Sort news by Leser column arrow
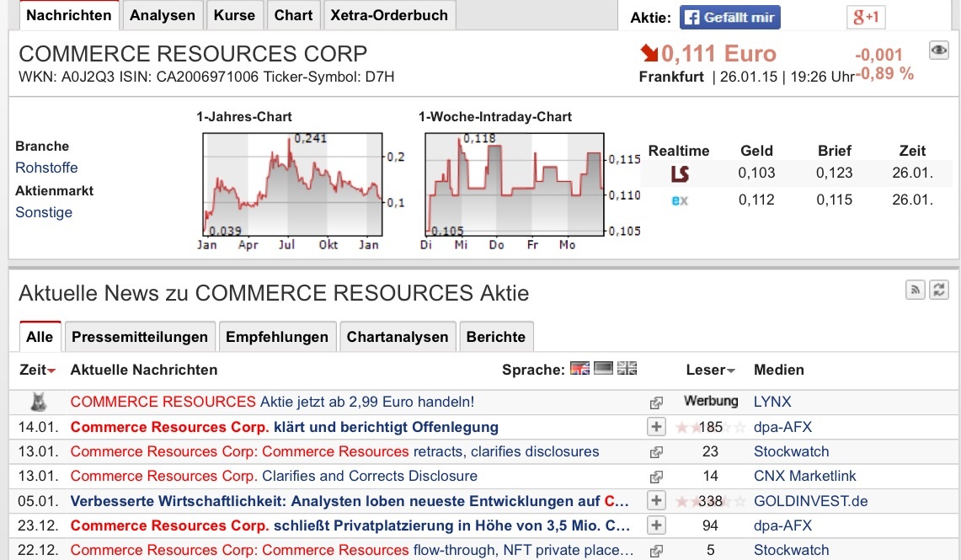This screenshot has width=961, height=560. (x=731, y=371)
